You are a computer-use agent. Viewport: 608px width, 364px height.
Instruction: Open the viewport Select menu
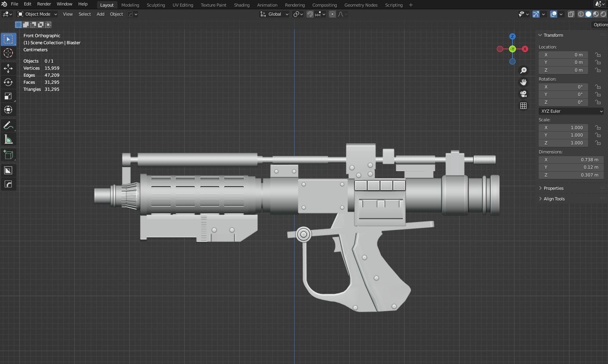pos(85,14)
